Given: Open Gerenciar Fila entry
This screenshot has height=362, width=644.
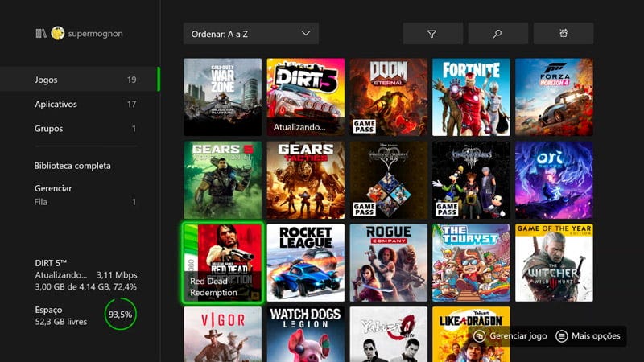Looking at the screenshot, I should tap(85, 195).
